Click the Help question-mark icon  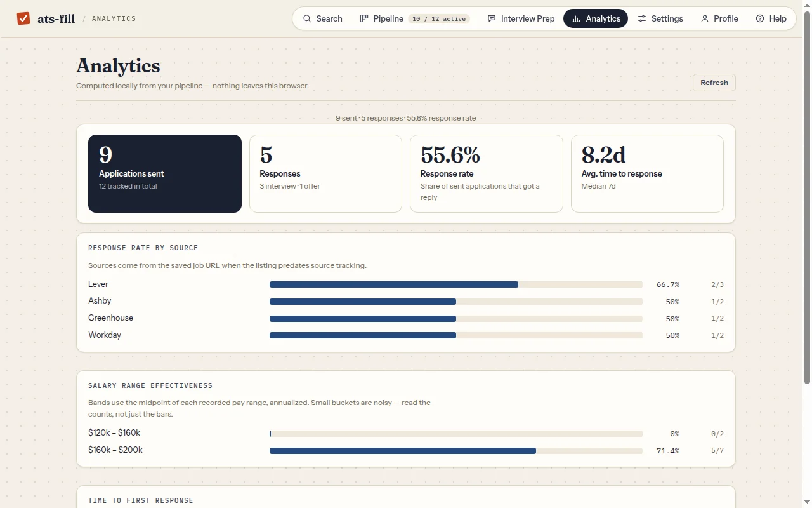(x=760, y=18)
